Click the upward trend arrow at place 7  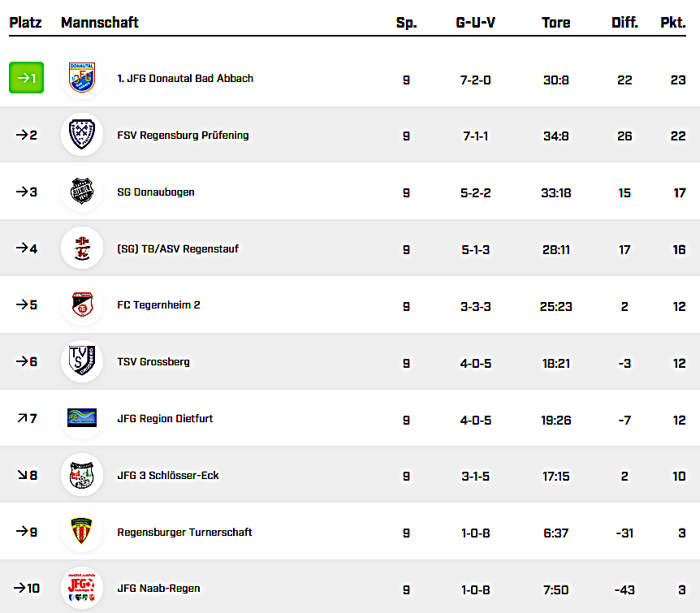[x=21, y=418]
